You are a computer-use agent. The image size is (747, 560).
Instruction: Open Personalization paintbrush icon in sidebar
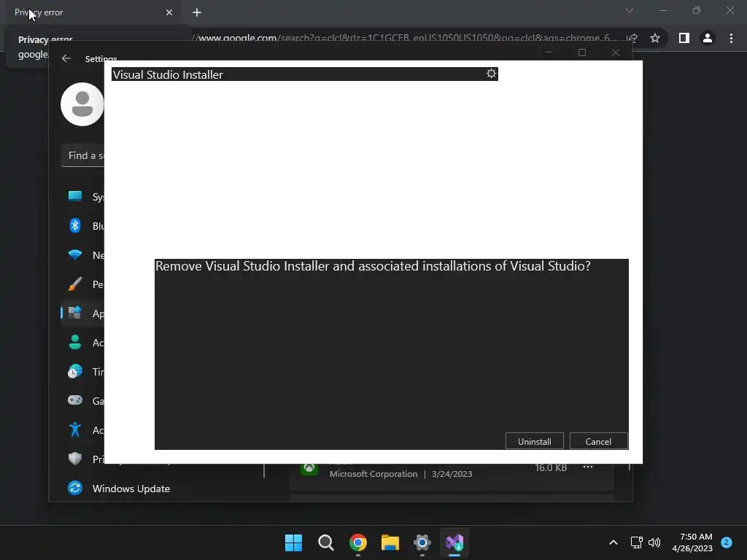coord(75,284)
